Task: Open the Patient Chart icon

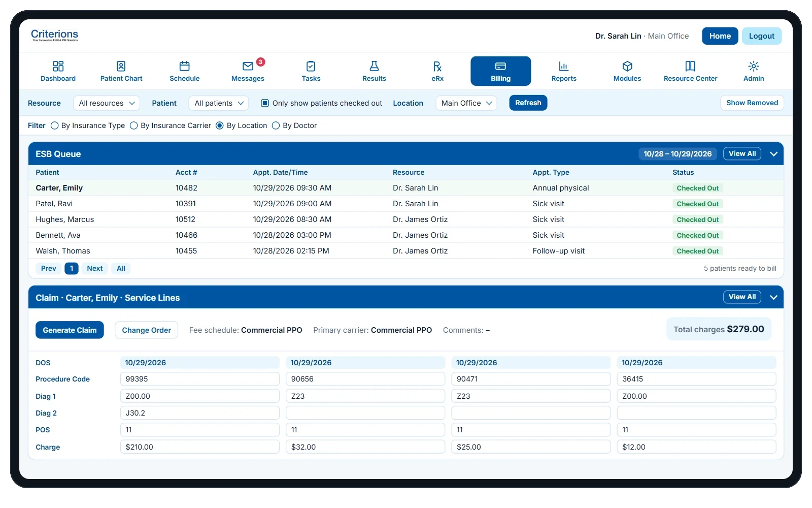Action: [121, 66]
